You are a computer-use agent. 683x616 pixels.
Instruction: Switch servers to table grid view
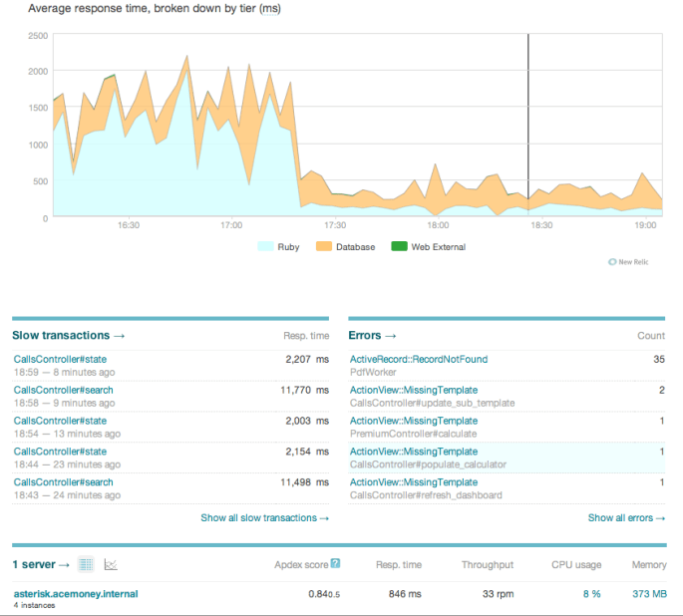86,564
